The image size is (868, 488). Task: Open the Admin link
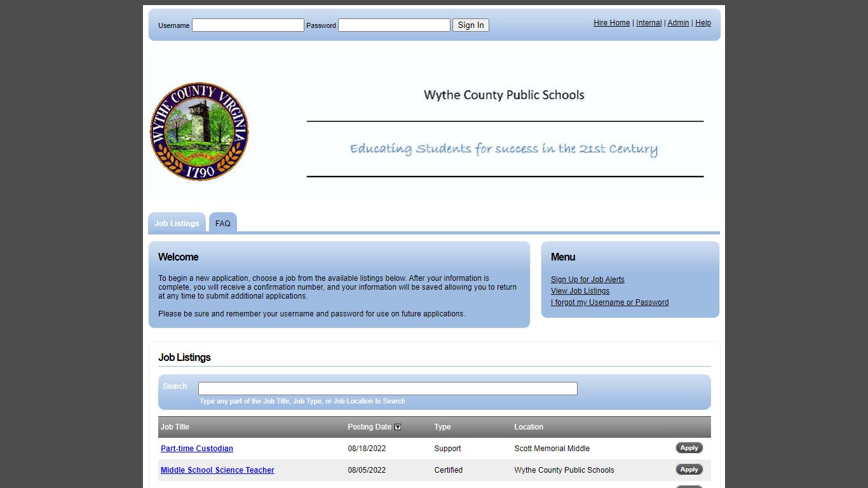(678, 23)
